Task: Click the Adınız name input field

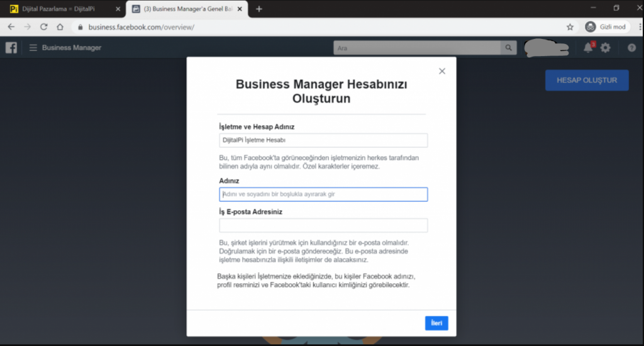Action: coord(323,194)
